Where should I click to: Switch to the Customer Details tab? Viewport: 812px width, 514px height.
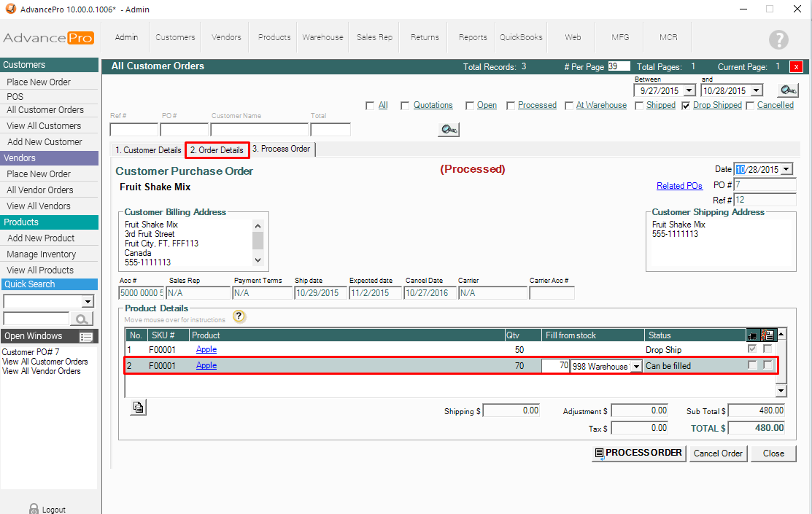[148, 150]
